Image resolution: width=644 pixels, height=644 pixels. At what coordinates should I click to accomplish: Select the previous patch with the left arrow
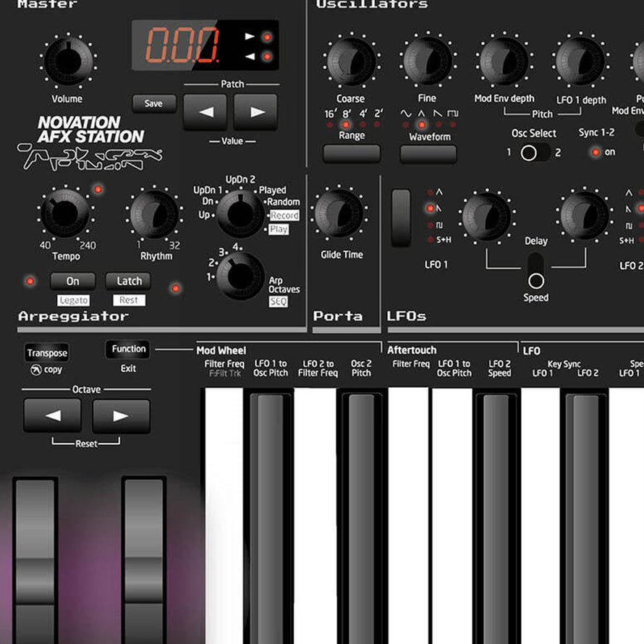pyautogui.click(x=205, y=111)
